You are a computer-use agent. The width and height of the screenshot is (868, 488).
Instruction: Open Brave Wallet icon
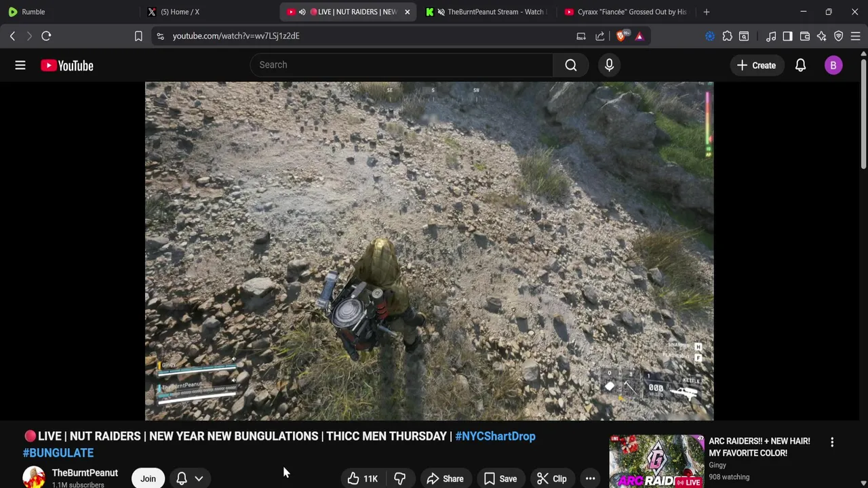tap(805, 36)
